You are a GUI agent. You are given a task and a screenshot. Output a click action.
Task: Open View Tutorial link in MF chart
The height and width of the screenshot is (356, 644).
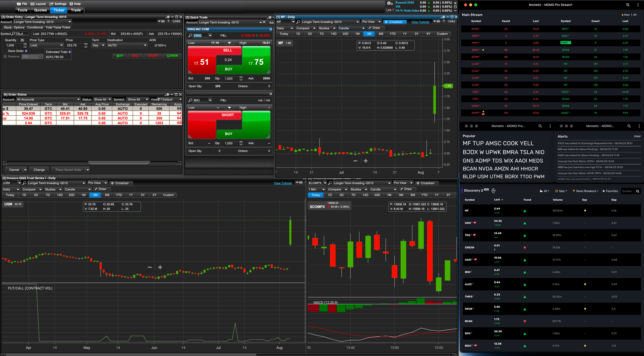[420, 22]
